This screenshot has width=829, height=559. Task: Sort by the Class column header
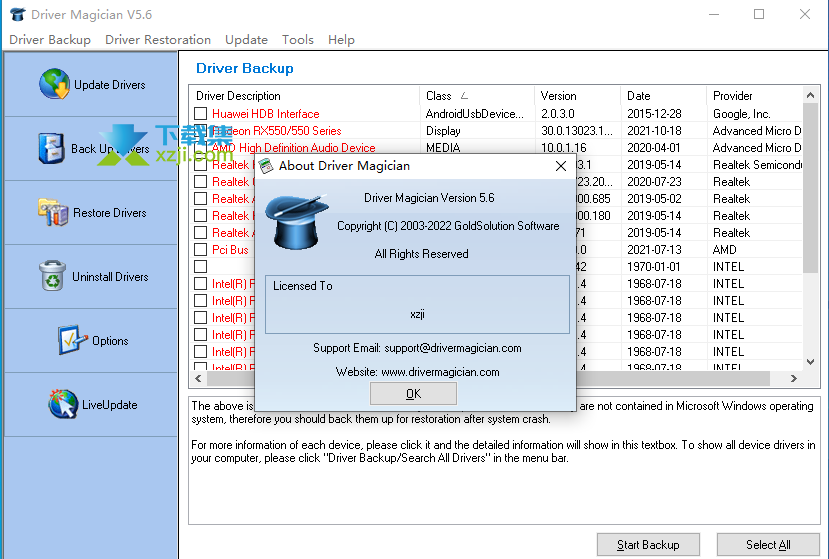click(x=476, y=96)
